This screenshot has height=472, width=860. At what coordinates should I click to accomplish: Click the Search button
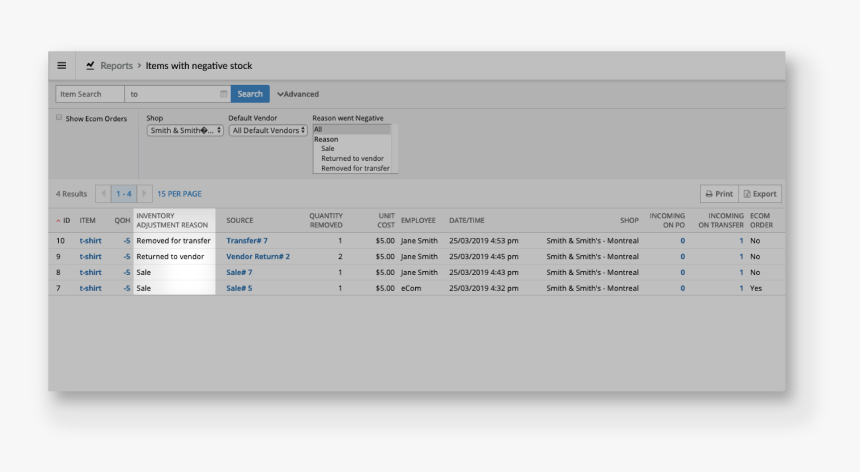point(250,94)
